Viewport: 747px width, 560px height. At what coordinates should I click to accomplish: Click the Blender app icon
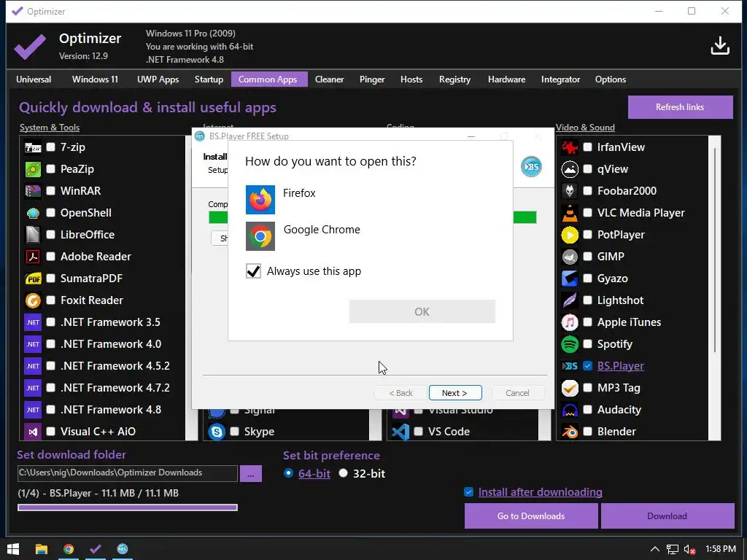[570, 432]
